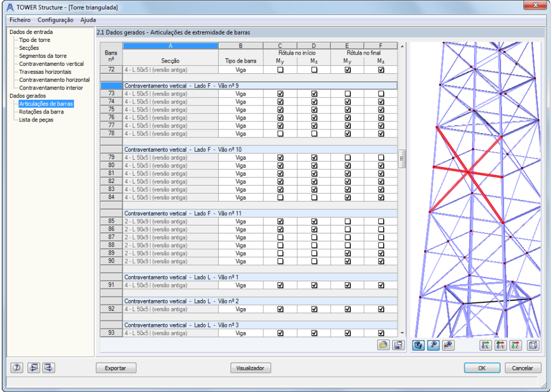Uncheck start Mz hinge for bar 86
Screen dimensions: 552x392
314,229
